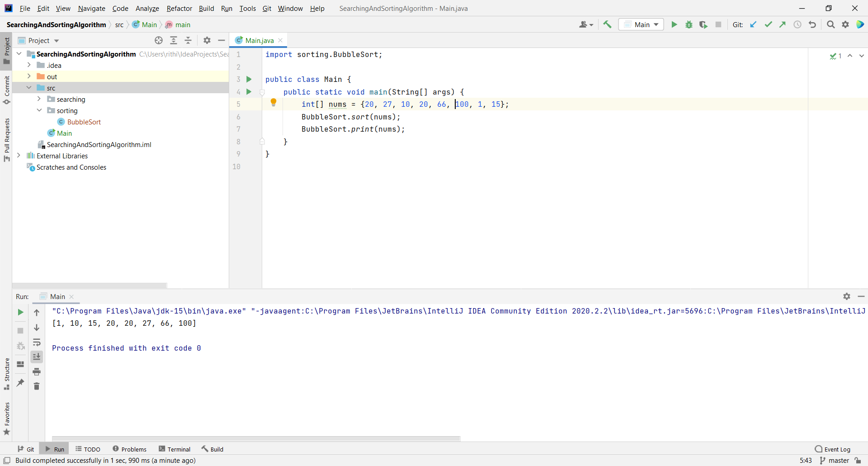The width and height of the screenshot is (868, 466).
Task: Open Git tool window button
Action: coord(26,449)
